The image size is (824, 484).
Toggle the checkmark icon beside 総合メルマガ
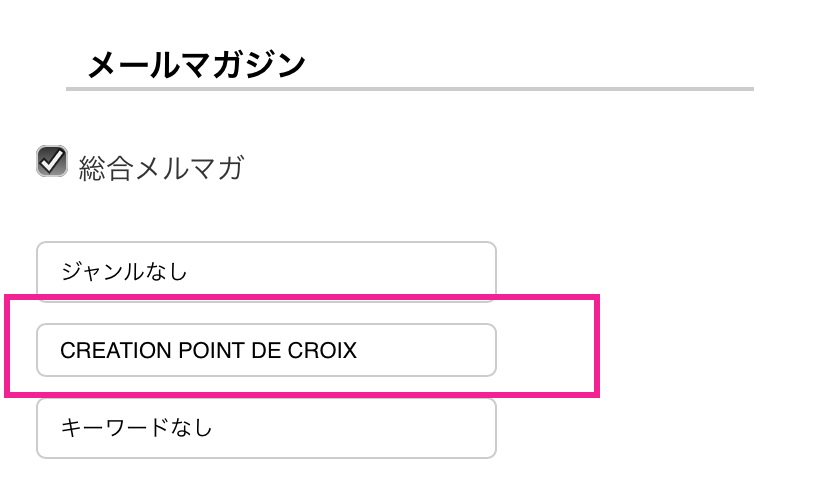tap(51, 162)
